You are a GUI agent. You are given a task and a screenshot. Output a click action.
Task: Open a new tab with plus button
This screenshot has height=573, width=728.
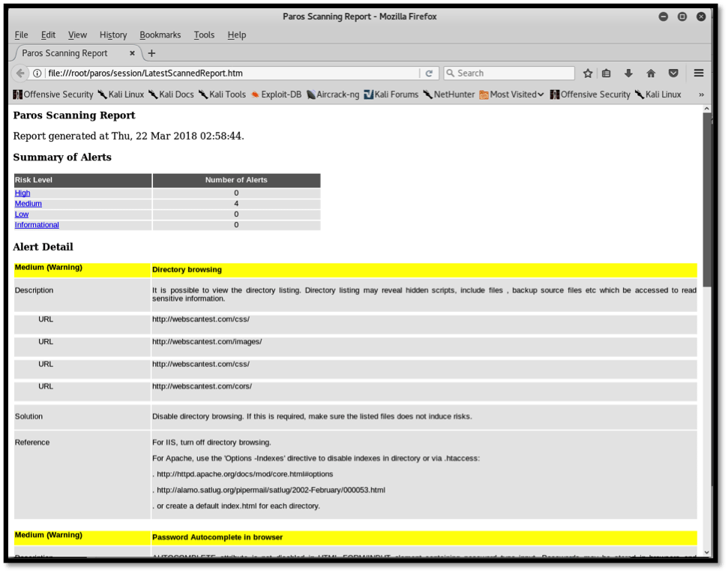click(x=151, y=53)
